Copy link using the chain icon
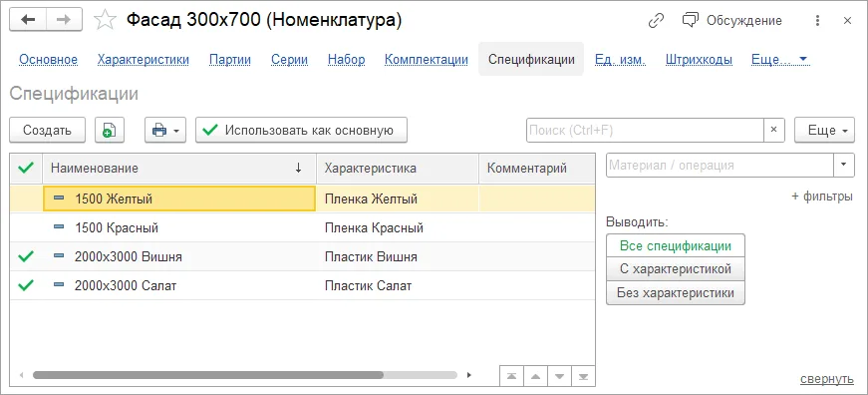The height and width of the screenshot is (395, 868). pyautogui.click(x=656, y=21)
